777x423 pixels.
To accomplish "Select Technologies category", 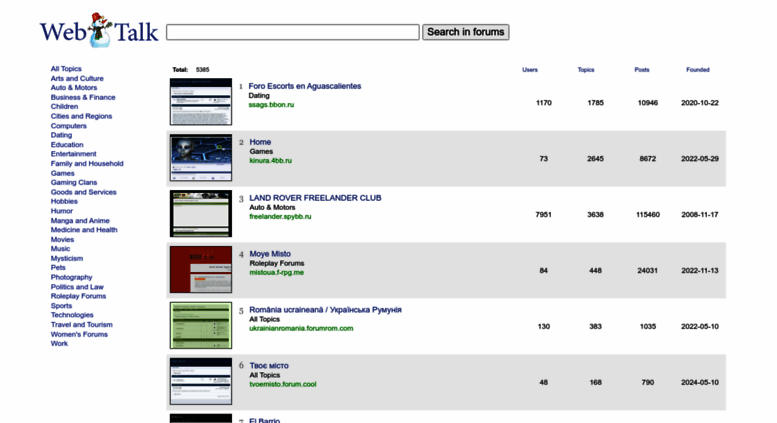I will (72, 315).
